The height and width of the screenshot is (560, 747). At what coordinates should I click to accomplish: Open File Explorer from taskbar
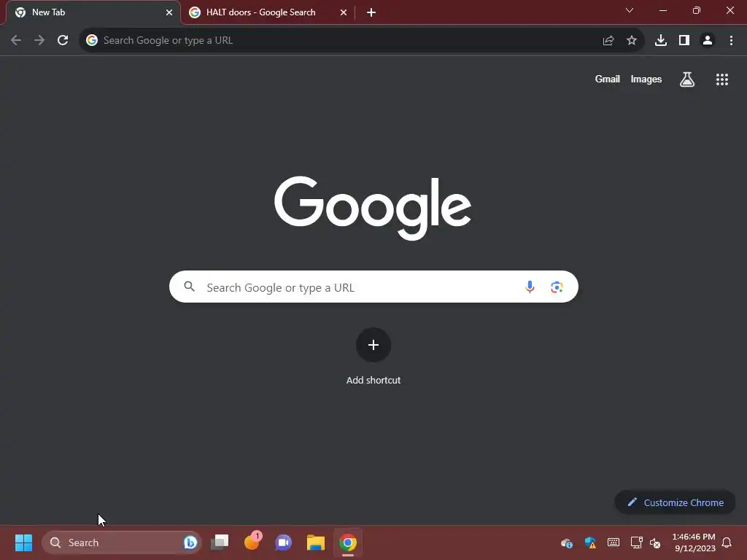(315, 542)
